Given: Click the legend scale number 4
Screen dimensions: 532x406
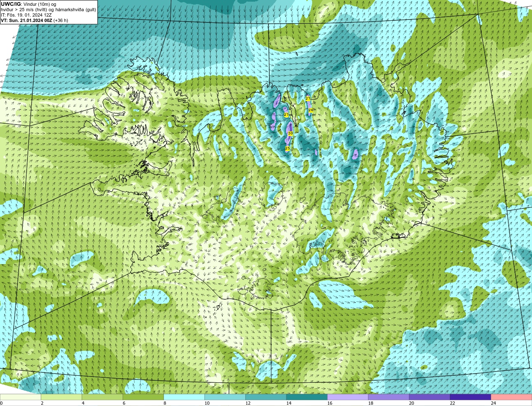Looking at the screenshot, I should [x=83, y=403].
